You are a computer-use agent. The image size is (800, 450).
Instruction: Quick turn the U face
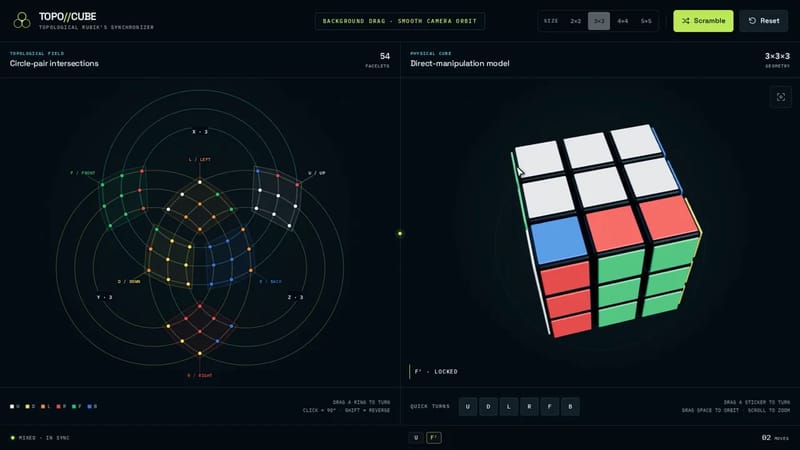tap(468, 407)
